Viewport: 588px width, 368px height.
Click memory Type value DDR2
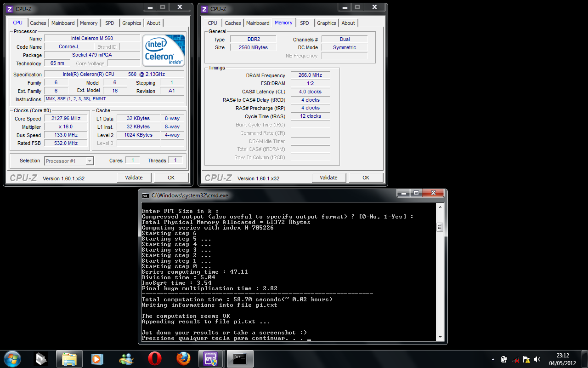[253, 40]
